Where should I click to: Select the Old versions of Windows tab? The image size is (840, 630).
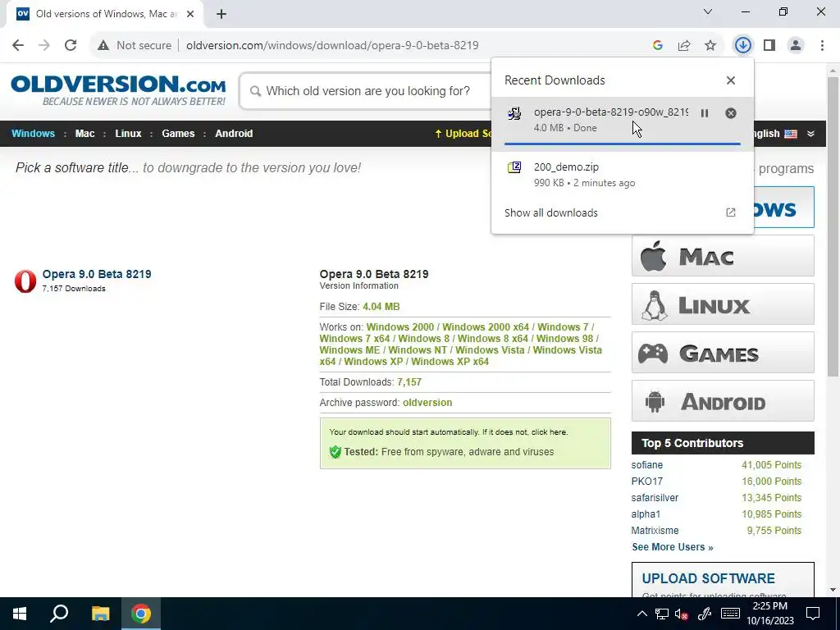click(104, 14)
